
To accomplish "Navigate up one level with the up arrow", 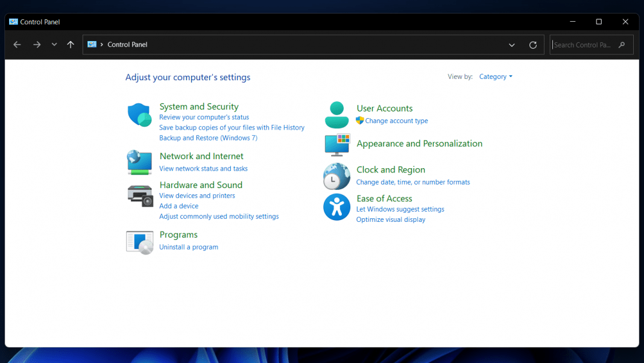I will (x=70, y=44).
